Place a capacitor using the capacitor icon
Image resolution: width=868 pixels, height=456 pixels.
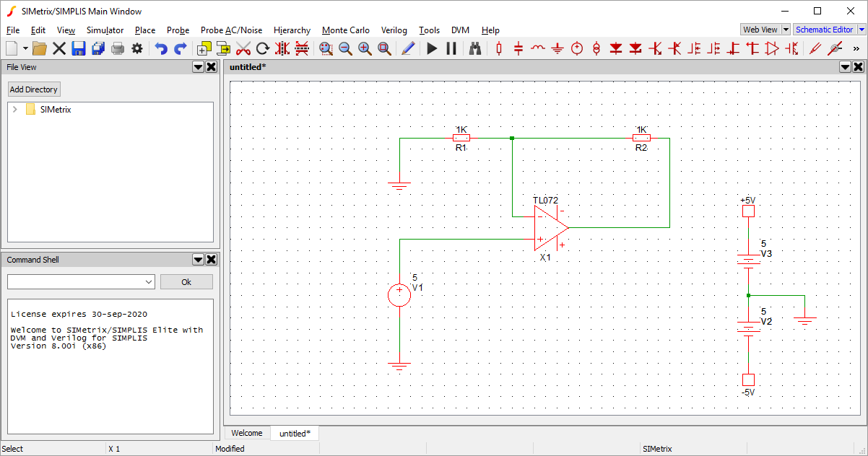(518, 48)
